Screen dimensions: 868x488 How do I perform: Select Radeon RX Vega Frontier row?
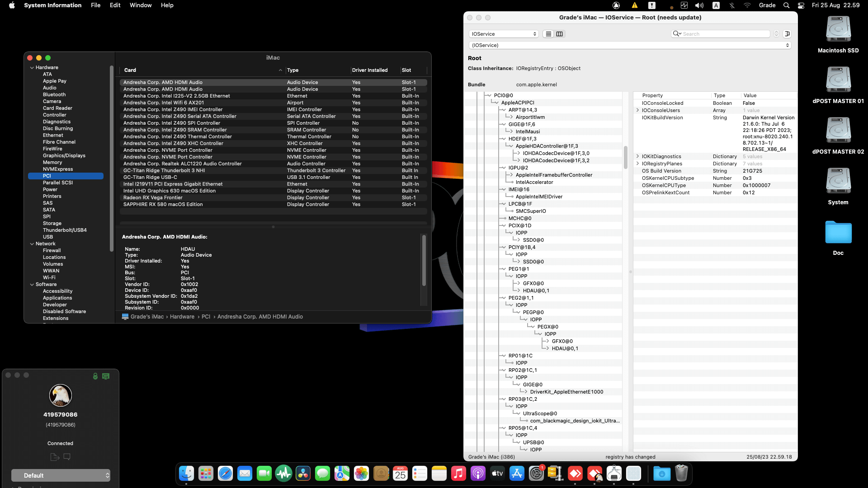point(274,197)
